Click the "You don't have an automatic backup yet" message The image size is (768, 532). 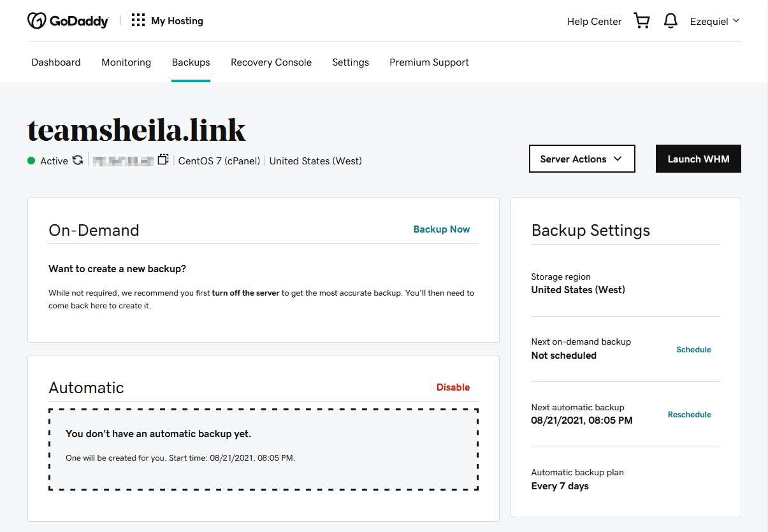pos(159,434)
